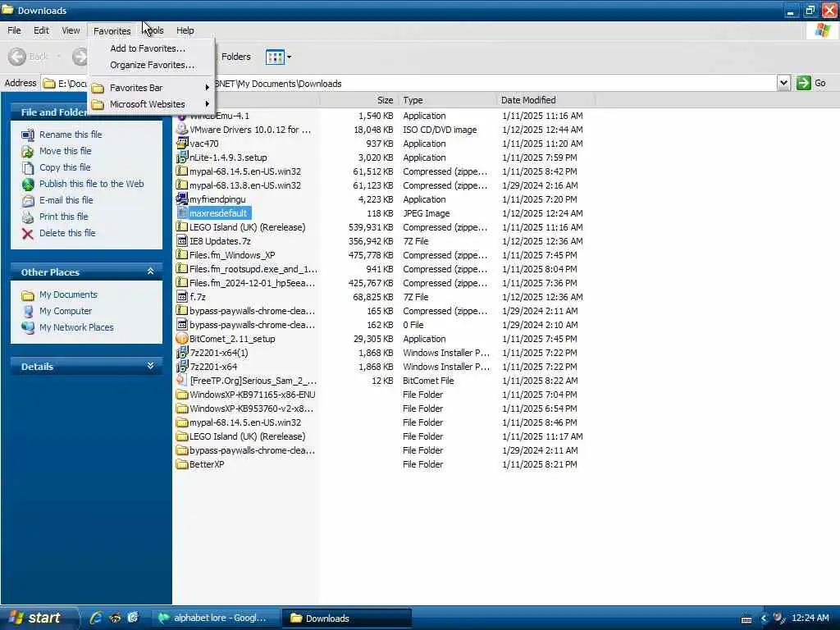The height and width of the screenshot is (630, 840).
Task: Click the Views toolbar icon
Action: (275, 57)
